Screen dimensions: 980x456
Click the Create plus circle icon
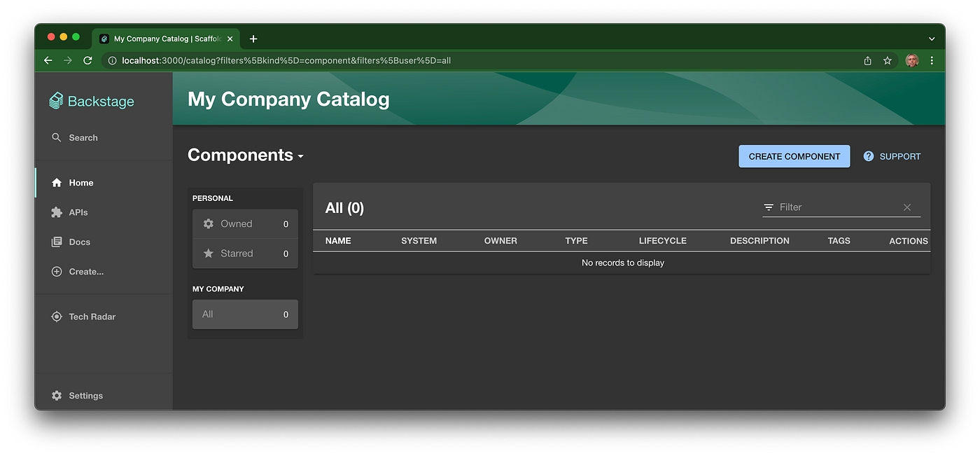pyautogui.click(x=57, y=272)
